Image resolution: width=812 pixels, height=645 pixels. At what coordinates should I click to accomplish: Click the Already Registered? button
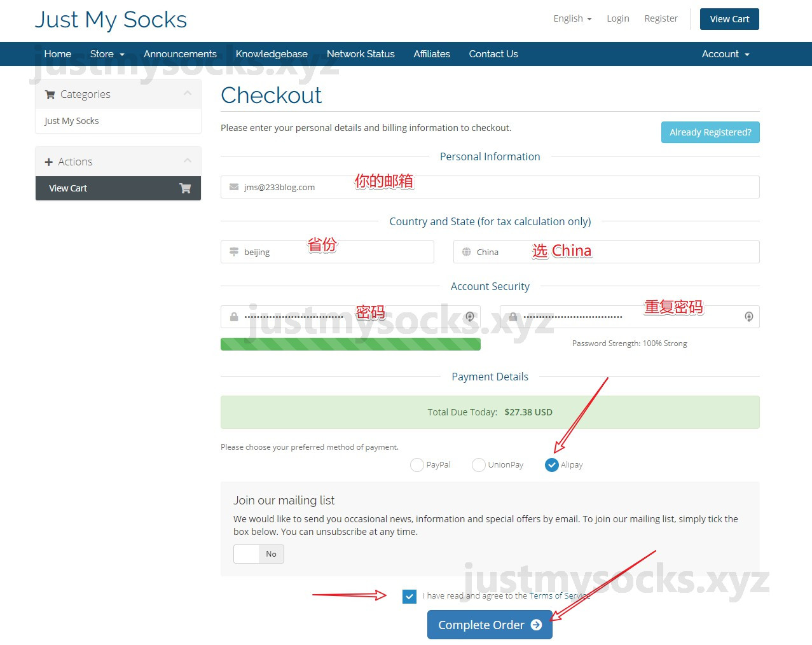pyautogui.click(x=710, y=132)
